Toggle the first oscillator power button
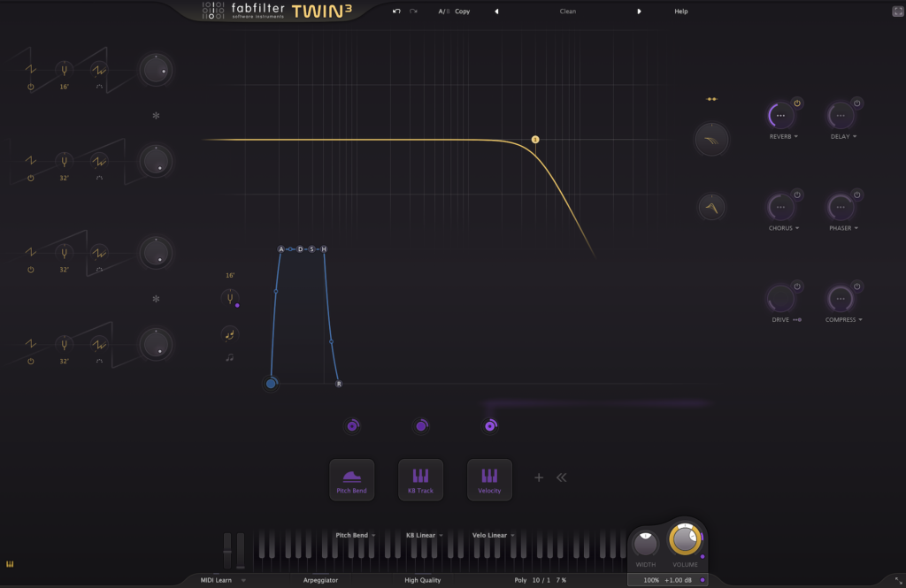Screen dimensions: 906x588 (31, 87)
